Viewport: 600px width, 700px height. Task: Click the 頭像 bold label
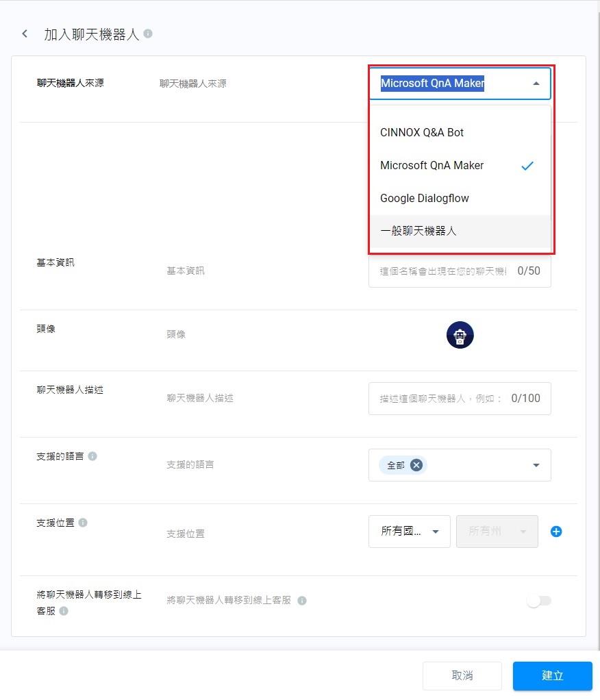[46, 329]
